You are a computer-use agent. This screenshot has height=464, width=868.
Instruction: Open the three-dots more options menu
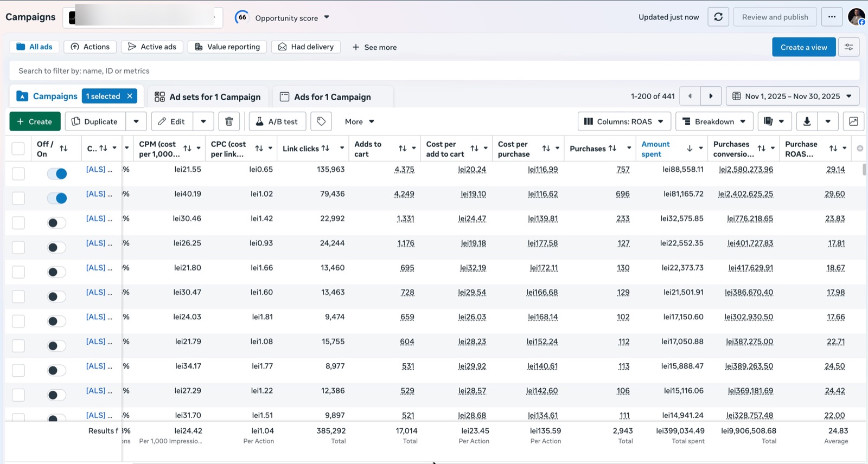coord(832,17)
